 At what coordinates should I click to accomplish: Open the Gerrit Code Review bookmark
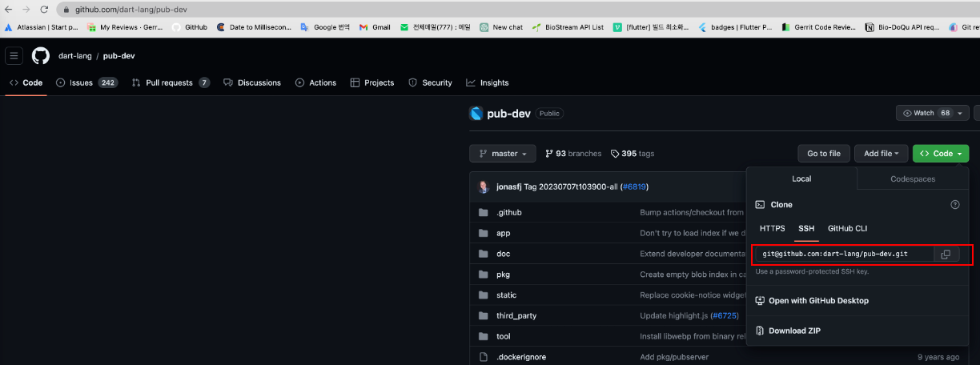(x=818, y=26)
